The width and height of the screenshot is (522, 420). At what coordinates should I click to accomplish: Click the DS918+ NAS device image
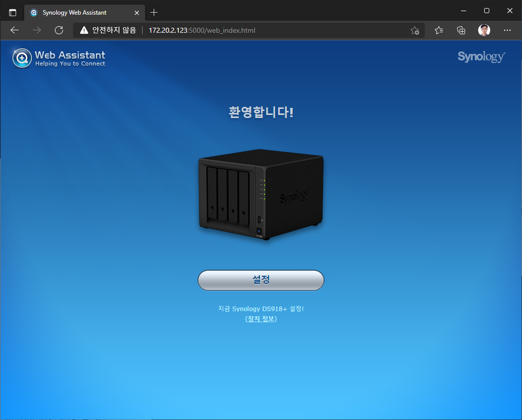[261, 195]
